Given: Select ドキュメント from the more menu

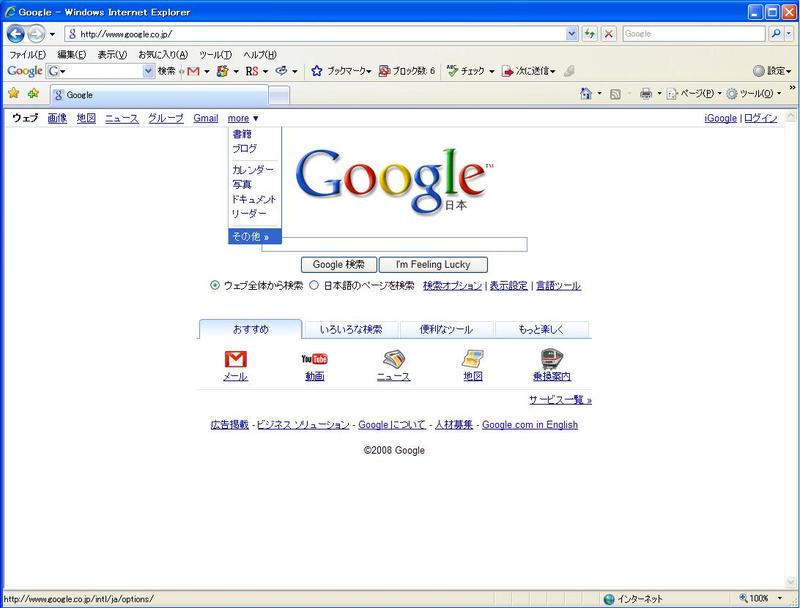Looking at the screenshot, I should tap(253, 199).
